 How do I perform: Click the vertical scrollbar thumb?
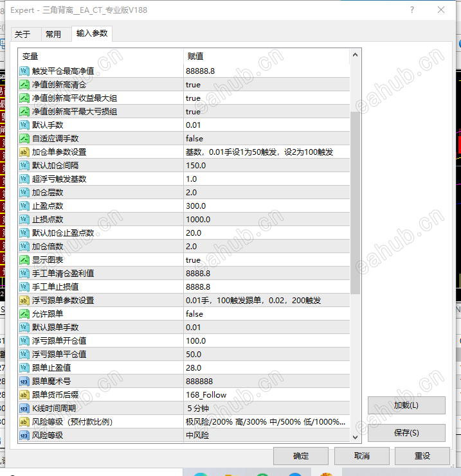click(x=355, y=203)
